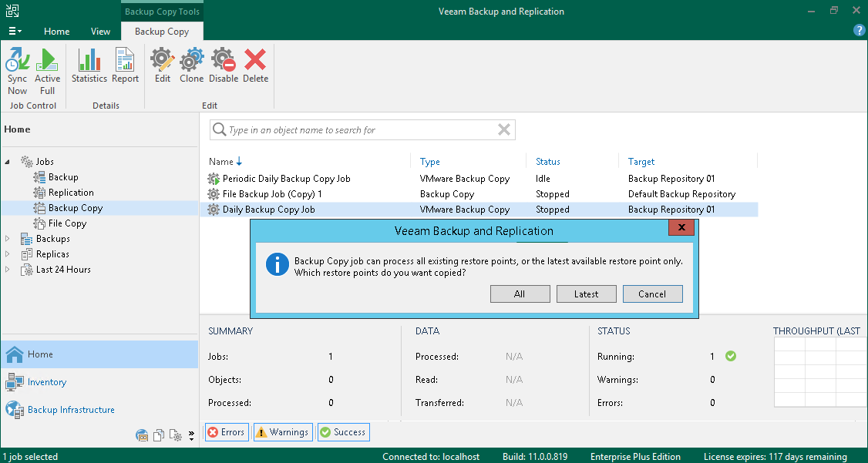Expand the Backups tree node

click(8, 239)
